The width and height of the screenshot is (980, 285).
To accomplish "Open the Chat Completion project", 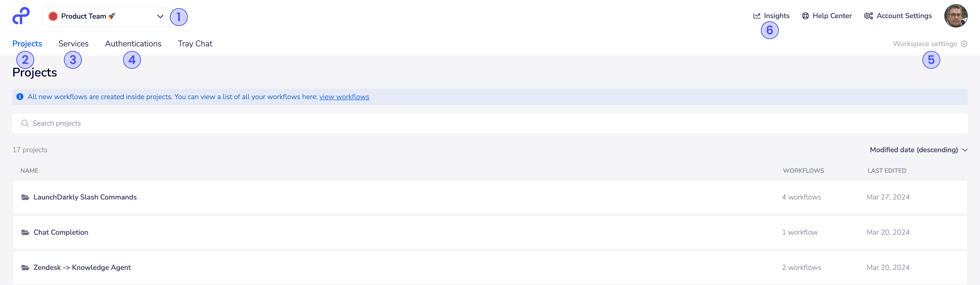I will (61, 232).
